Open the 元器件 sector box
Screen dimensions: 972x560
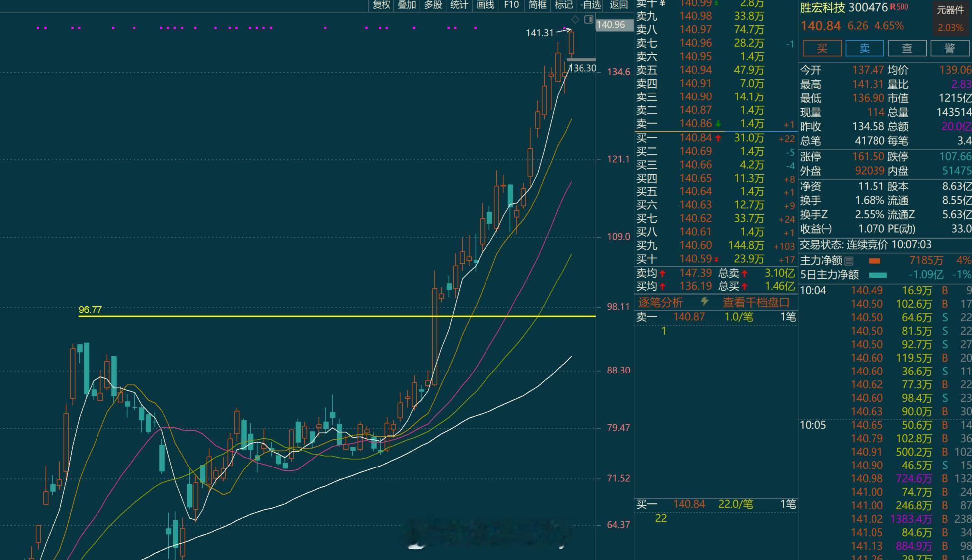pos(950,19)
